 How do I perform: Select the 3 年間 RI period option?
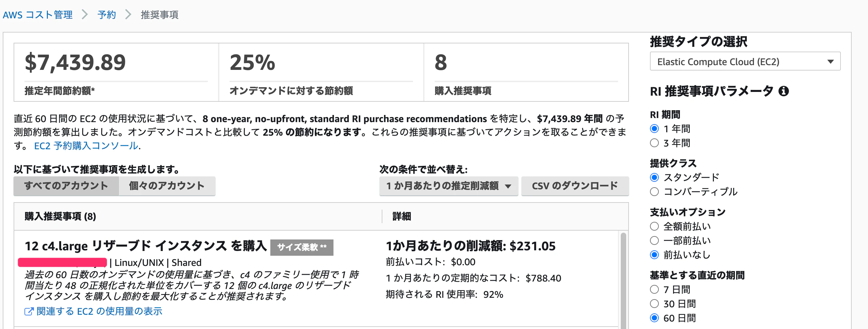point(654,143)
